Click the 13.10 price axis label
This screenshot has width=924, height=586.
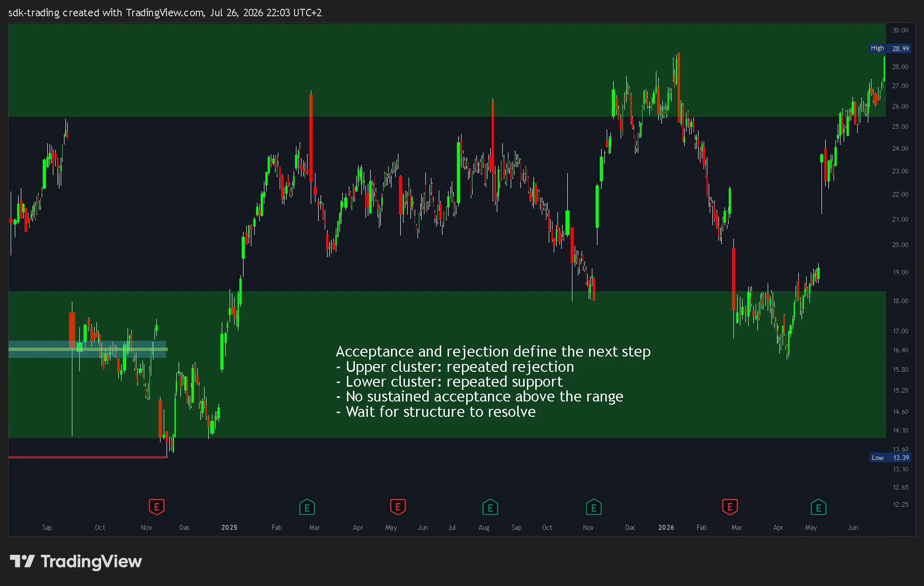(900, 469)
